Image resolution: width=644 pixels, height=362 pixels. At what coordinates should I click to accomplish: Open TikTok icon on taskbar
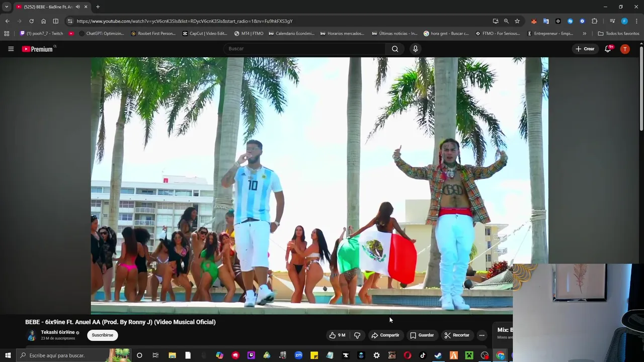423,355
